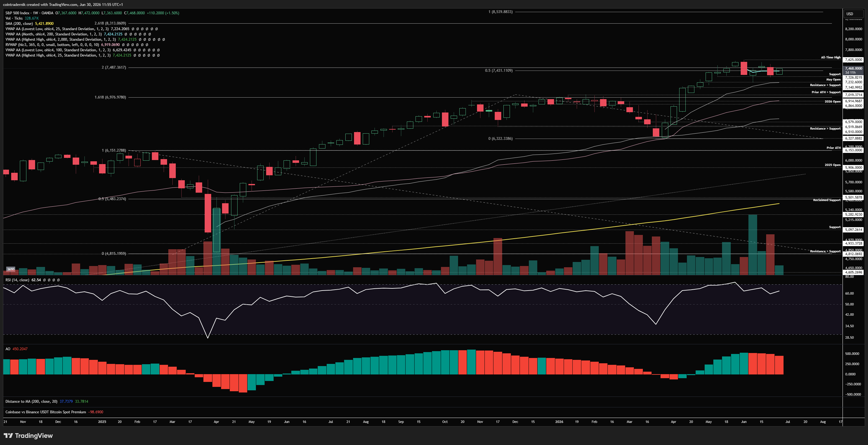This screenshot has width=868, height=445.
Task: Click the cointradernik created with TradingView.com header
Action: [63, 4]
